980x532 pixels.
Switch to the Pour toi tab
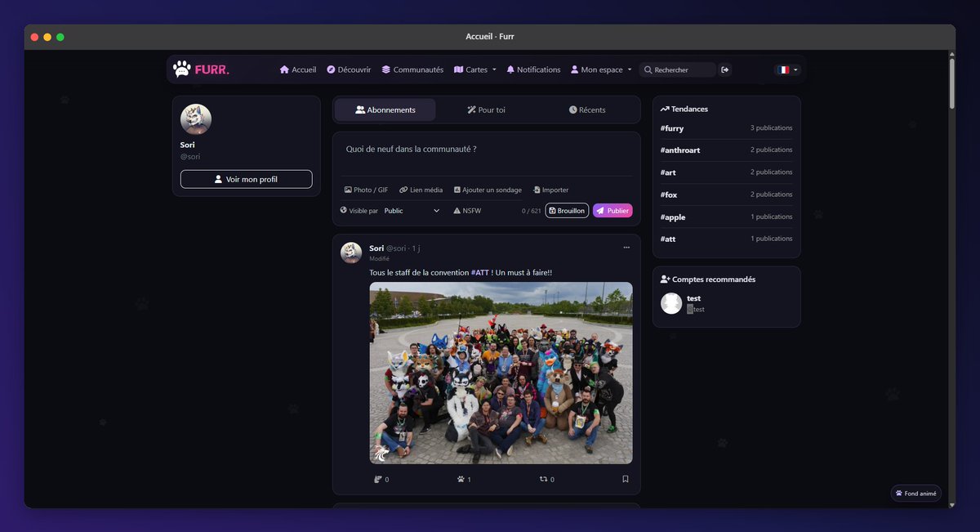(486, 110)
